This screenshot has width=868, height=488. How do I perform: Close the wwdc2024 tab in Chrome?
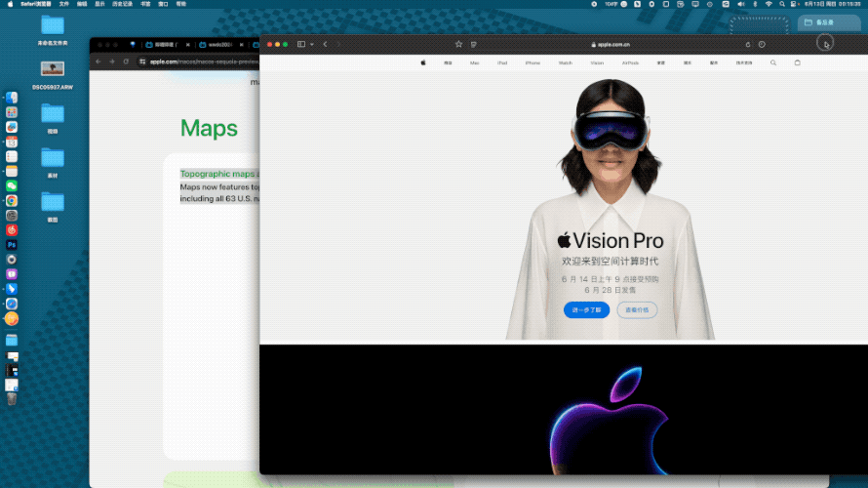coord(241,45)
